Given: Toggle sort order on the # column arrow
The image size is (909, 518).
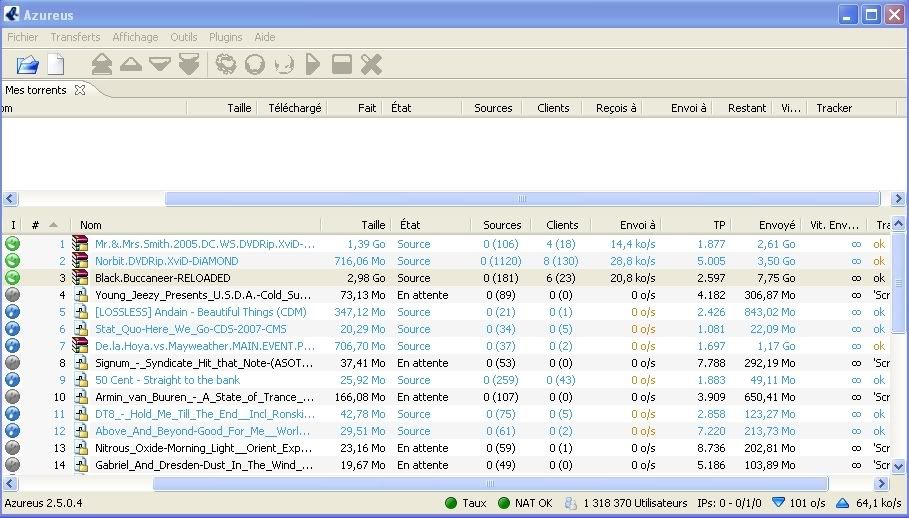Looking at the screenshot, I should tap(53, 225).
